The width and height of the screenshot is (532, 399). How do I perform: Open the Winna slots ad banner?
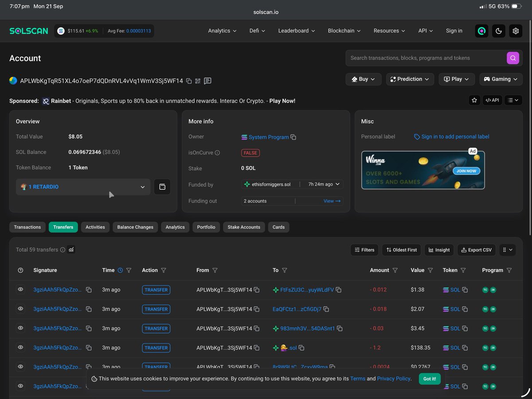(x=423, y=170)
